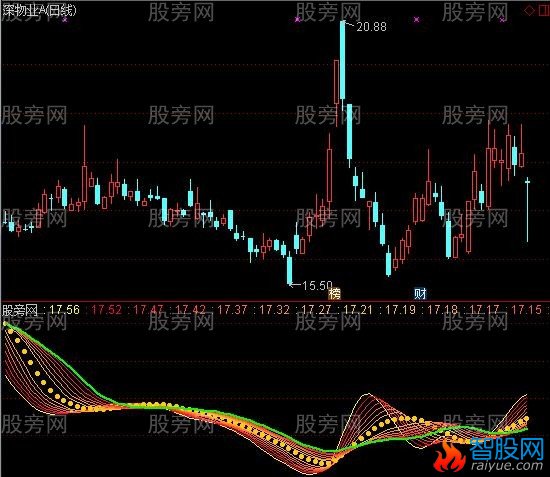The image size is (550, 477).
Task: Click the indicator value 17.21
Action: coord(358,310)
